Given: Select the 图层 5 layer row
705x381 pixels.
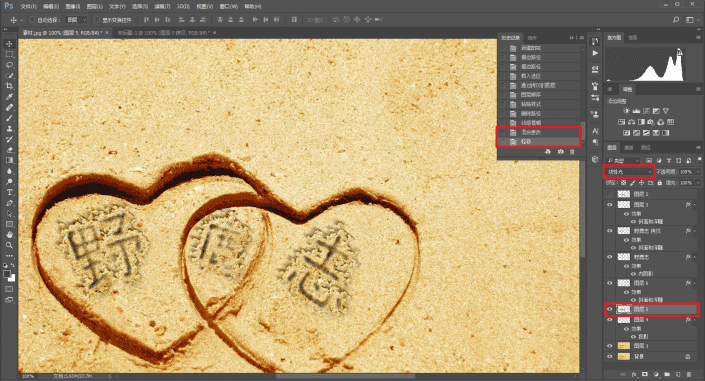Looking at the screenshot, I should point(651,309).
